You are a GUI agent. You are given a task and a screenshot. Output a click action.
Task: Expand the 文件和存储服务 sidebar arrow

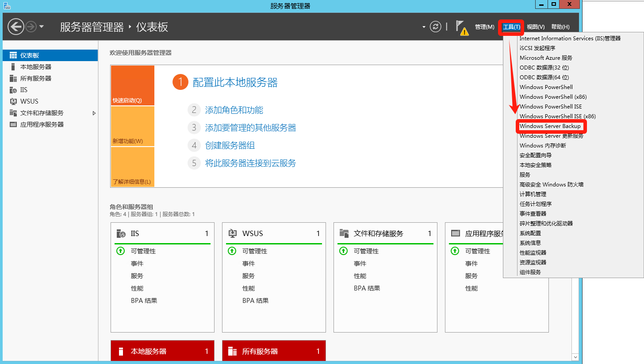(94, 113)
